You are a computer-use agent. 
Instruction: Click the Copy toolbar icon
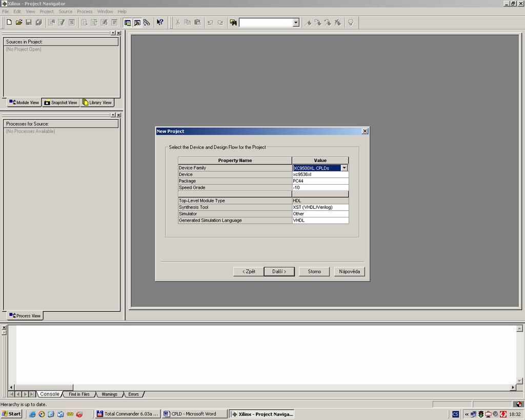188,23
